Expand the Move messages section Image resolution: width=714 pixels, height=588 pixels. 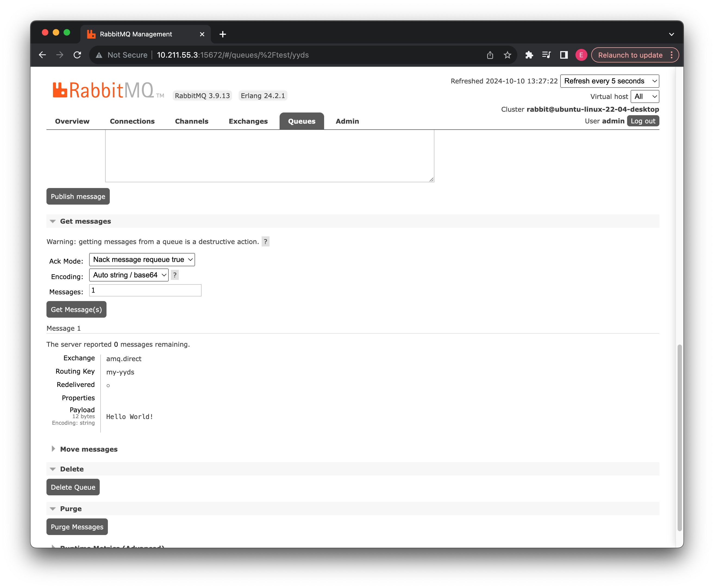[89, 449]
